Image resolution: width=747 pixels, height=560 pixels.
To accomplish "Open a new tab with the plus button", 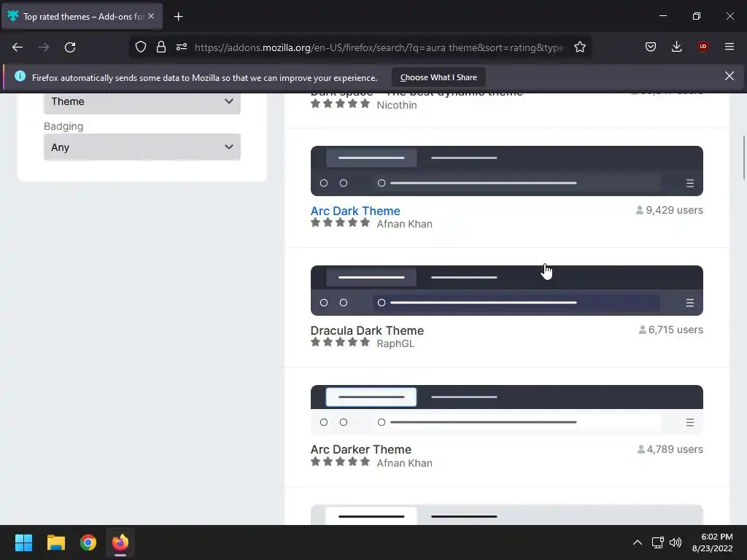I will (x=178, y=17).
